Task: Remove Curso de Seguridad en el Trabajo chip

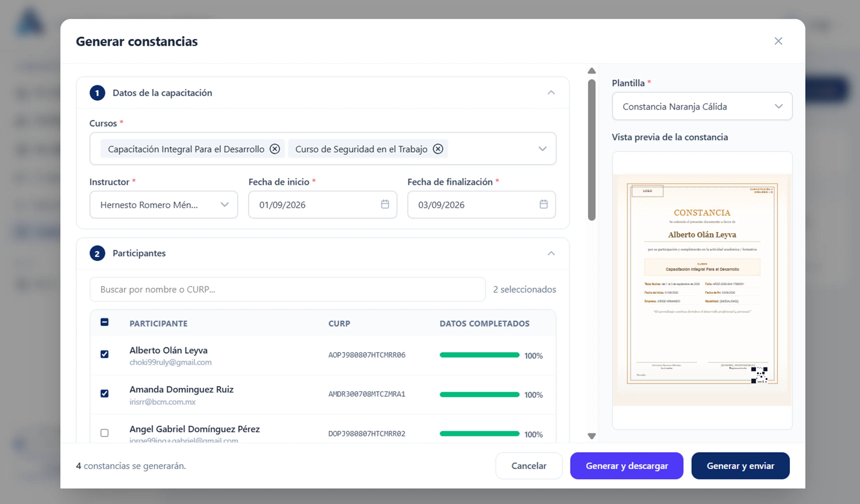Action: [438, 149]
